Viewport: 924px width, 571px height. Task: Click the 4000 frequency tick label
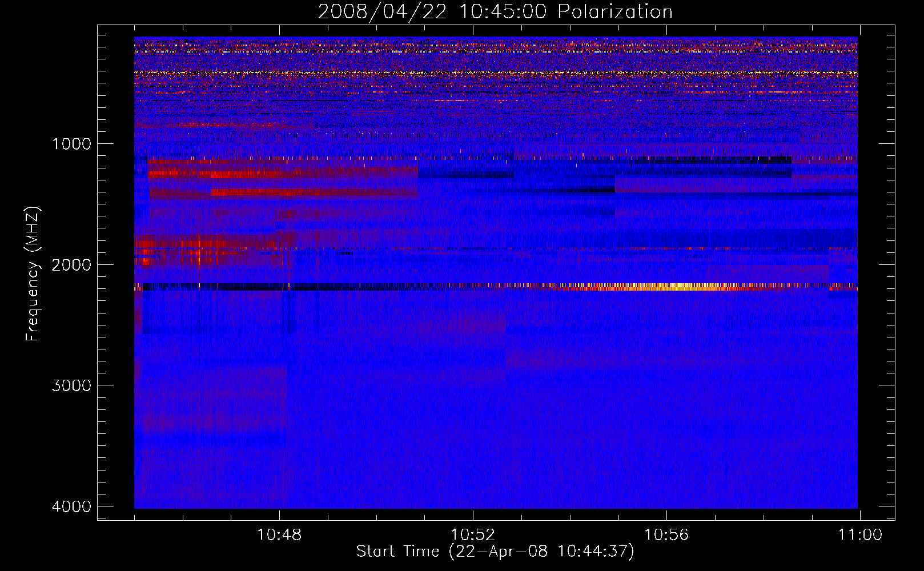click(x=71, y=506)
